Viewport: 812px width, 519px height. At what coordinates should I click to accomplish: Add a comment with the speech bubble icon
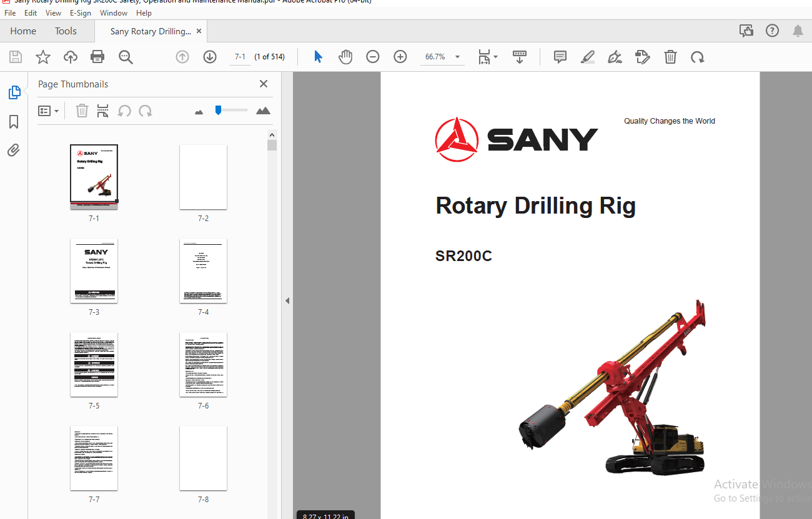pos(560,57)
